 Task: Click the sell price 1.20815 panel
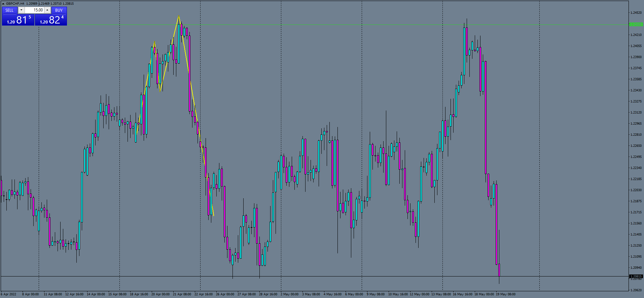(x=18, y=20)
